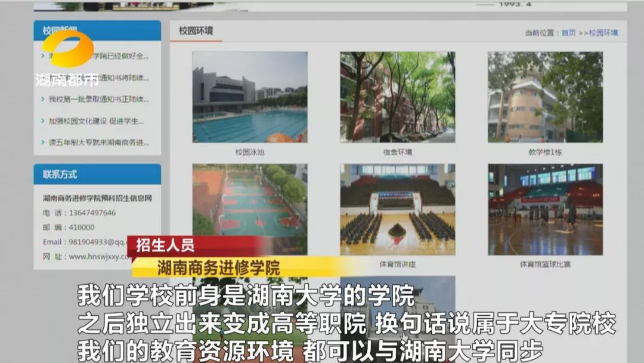Open the 校园泳池 swimming pool photo
This screenshot has height=363, width=644.
click(x=250, y=97)
